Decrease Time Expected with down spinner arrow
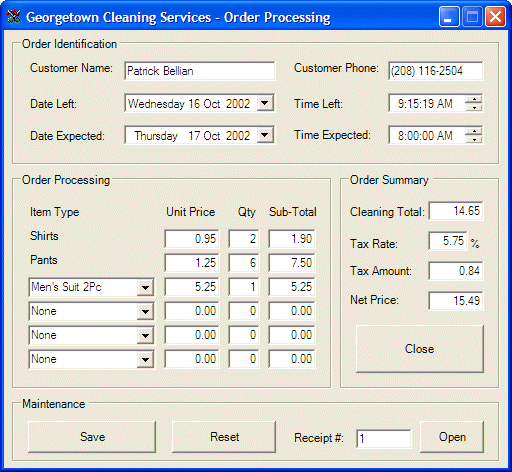The width and height of the screenshot is (512, 472). 474,139
